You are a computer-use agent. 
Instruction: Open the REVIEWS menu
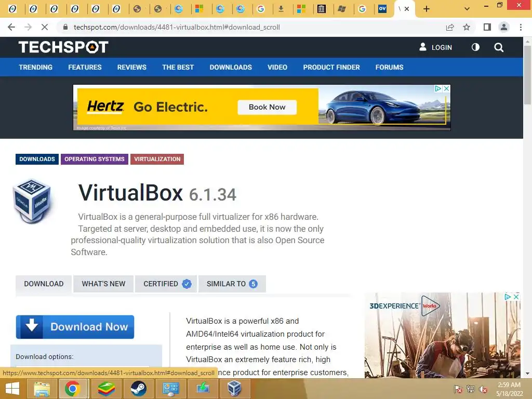pos(131,67)
